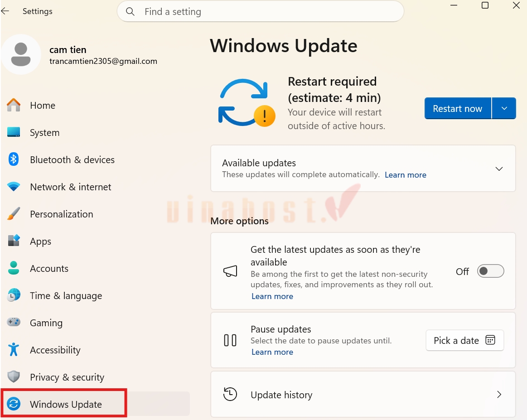527x420 pixels.
Task: Click the Privacy & security shield icon
Action: [x=14, y=377]
